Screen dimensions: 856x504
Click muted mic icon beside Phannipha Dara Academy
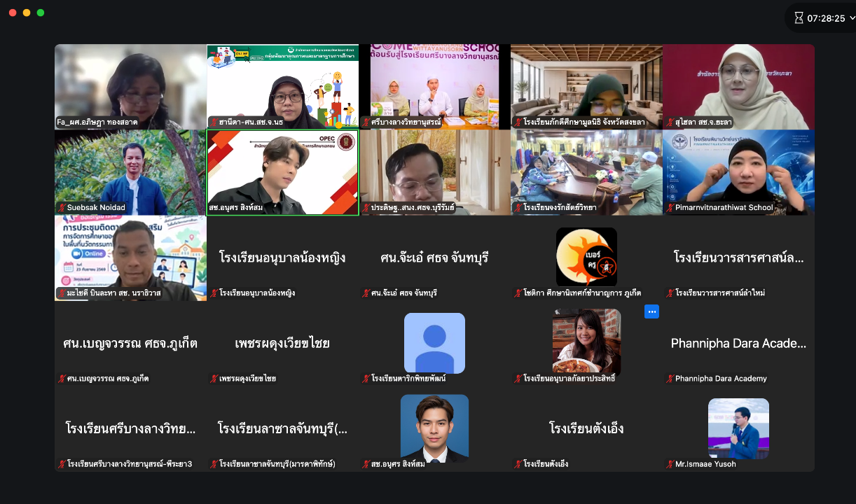tap(670, 379)
